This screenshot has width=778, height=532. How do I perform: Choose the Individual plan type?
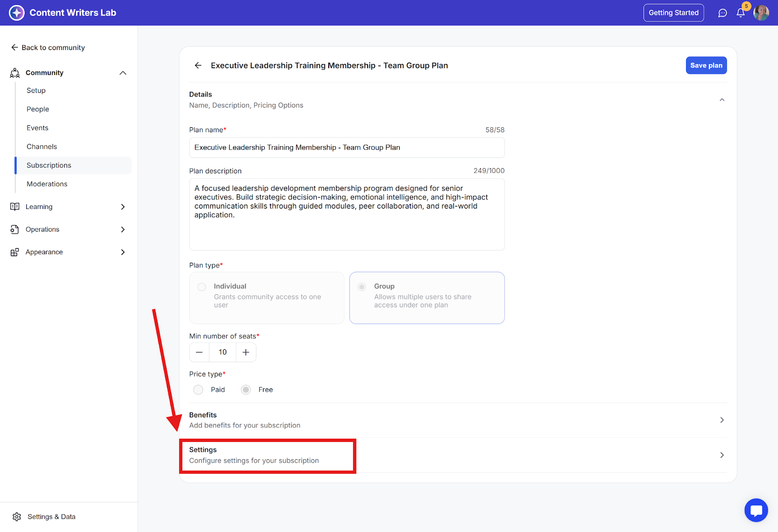pos(202,287)
